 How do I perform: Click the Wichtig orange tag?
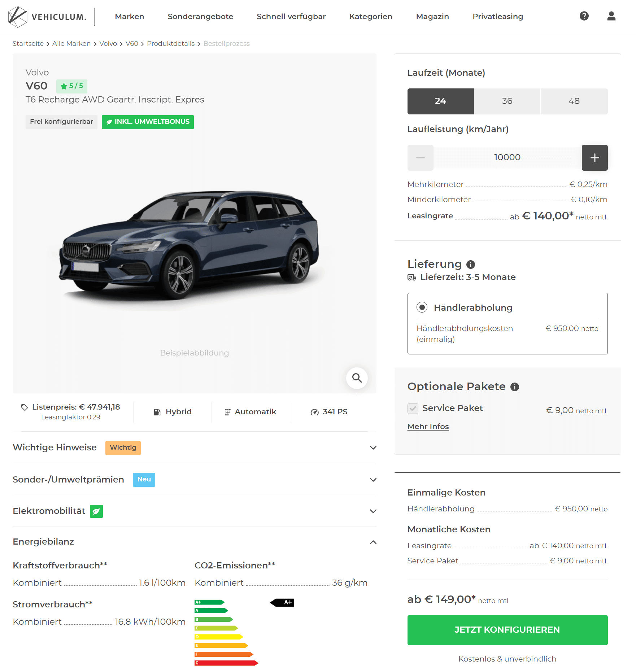(123, 448)
